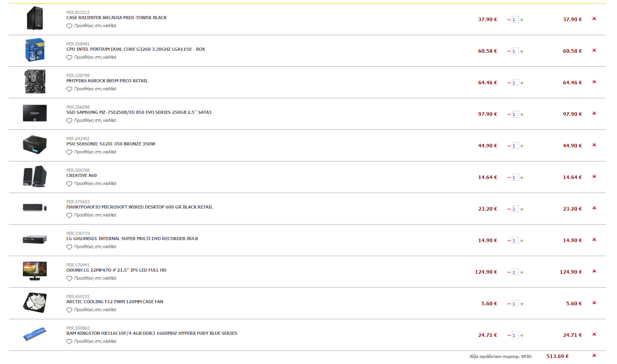Increase quantity of Samsung 850 EVO SSD
This screenshot has height=364, width=617.
tap(522, 114)
